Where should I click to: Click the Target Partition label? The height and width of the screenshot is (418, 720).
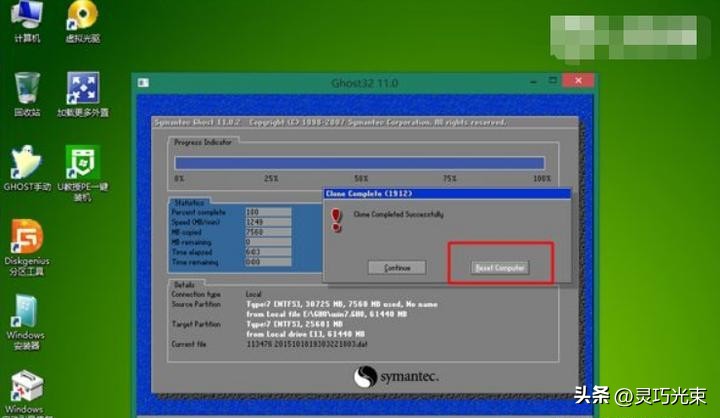(196, 324)
